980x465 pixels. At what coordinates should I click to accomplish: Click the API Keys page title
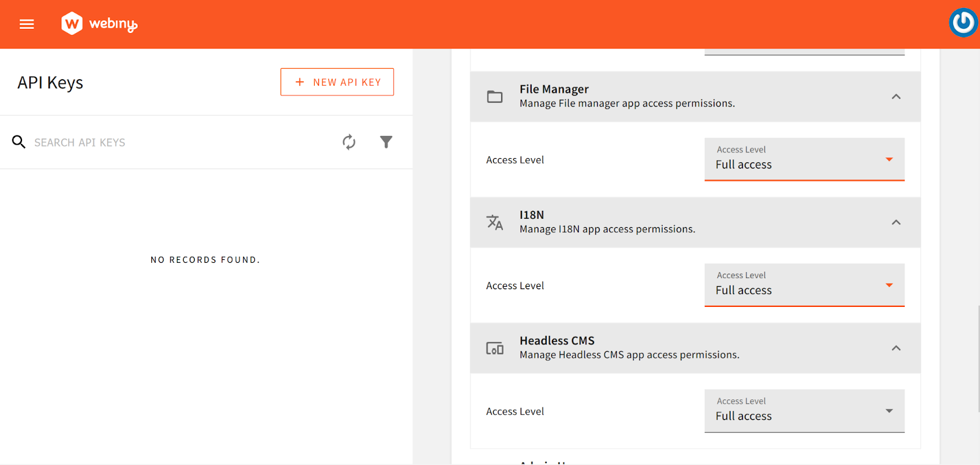[x=50, y=83]
